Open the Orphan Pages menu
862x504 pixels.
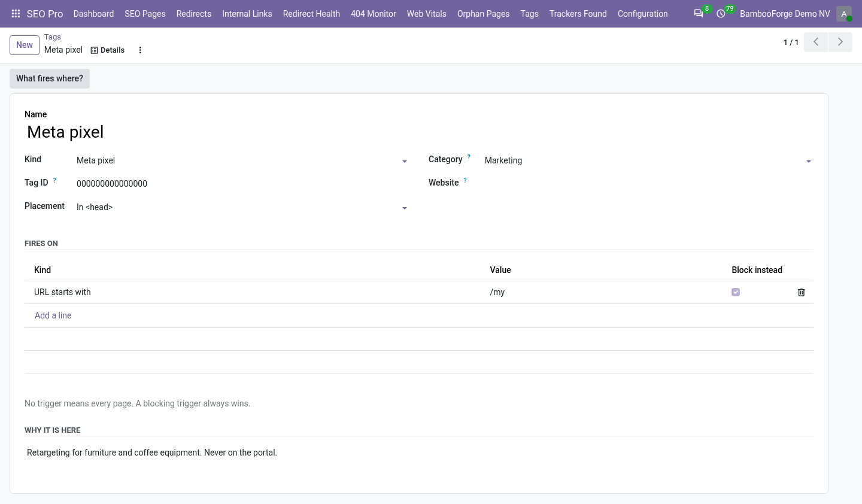tap(484, 14)
